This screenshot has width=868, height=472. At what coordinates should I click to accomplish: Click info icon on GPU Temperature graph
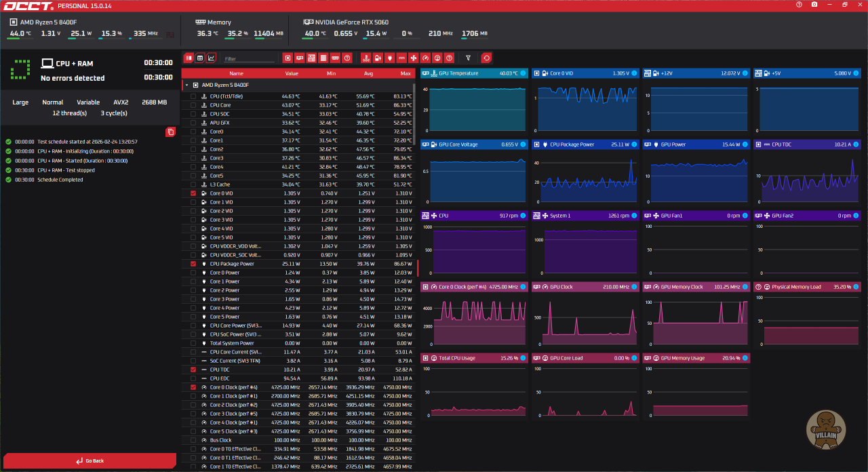pos(524,73)
